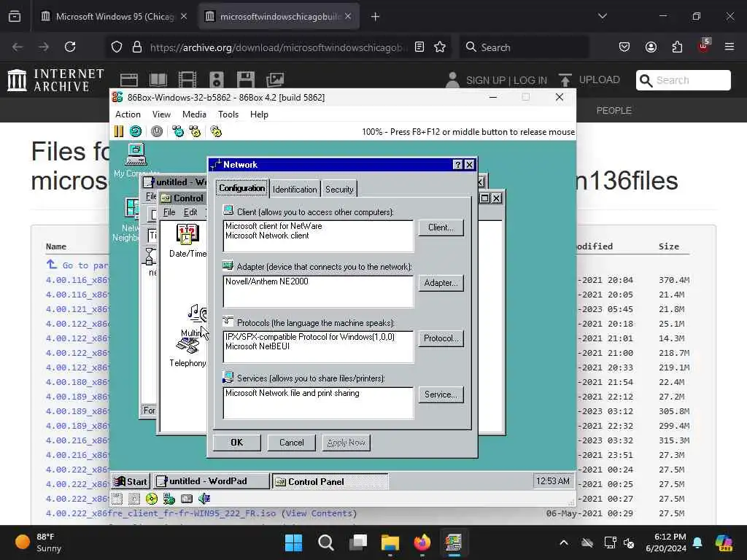Click the hard disk icon in 86Box status bar

tap(187, 499)
